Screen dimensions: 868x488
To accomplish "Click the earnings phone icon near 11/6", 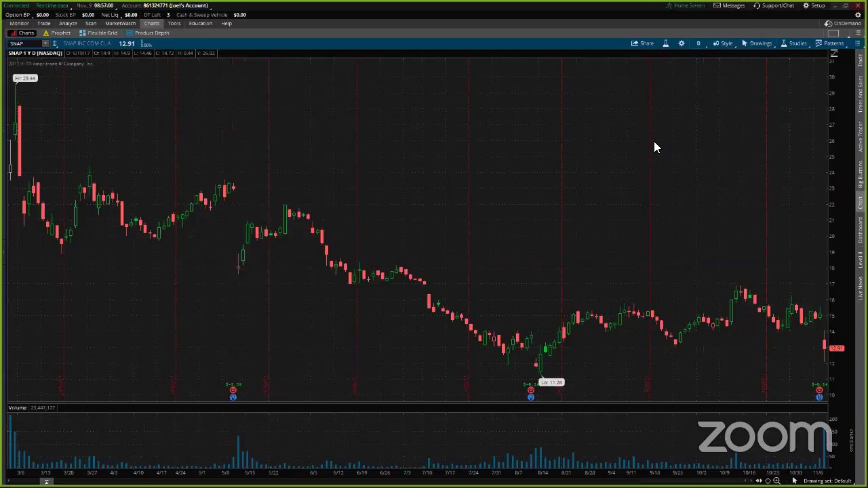I will pos(819,390).
